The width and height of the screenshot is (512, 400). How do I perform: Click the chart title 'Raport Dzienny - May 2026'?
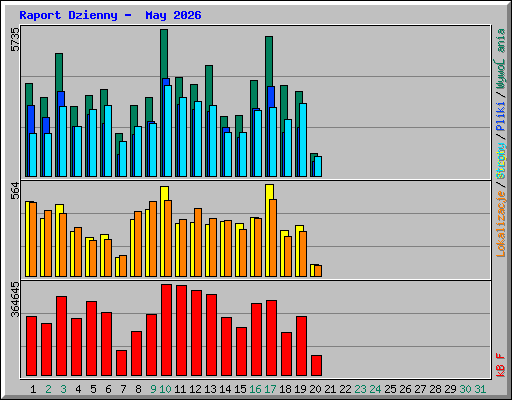(x=110, y=15)
